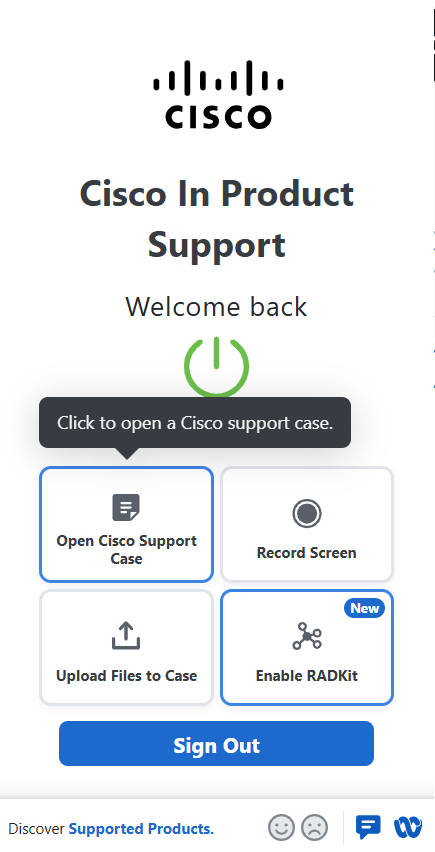Click the note icon for opening support case
Viewport: 435px width, 852px height.
[x=126, y=508]
